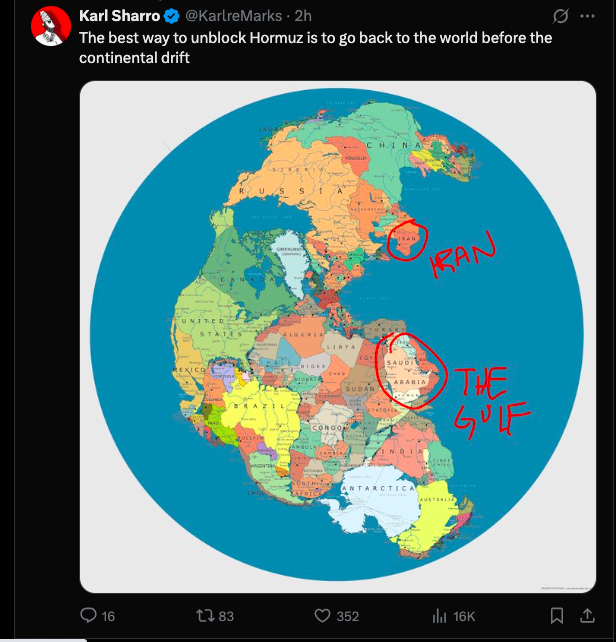Click the Grok explain icon
The height and width of the screenshot is (642, 616).
560,16
